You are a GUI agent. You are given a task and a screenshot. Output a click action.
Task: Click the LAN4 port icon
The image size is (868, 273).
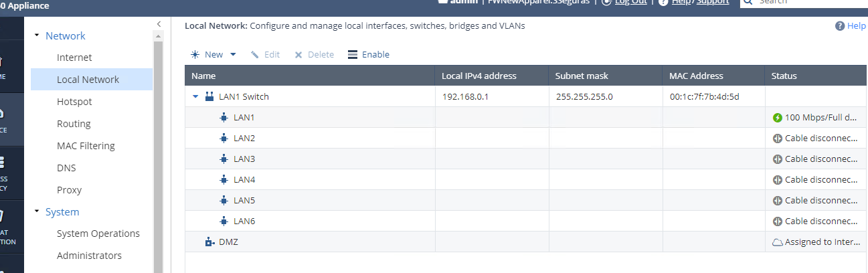pos(224,180)
